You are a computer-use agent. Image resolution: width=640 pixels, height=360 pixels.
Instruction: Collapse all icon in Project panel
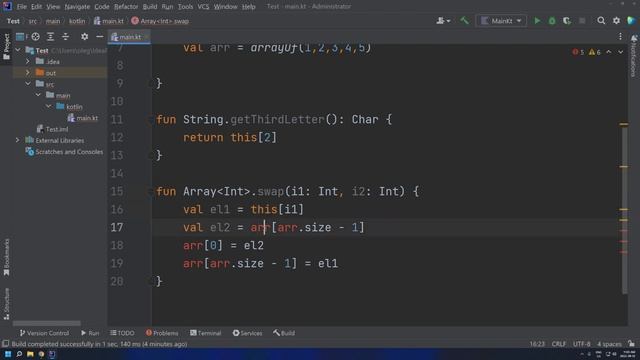click(x=65, y=37)
